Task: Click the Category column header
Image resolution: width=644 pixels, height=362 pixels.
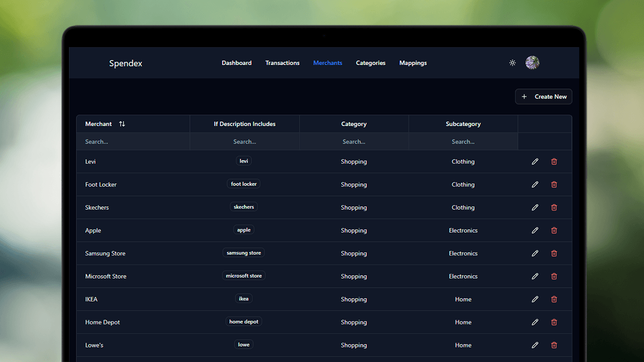Action: click(x=354, y=124)
